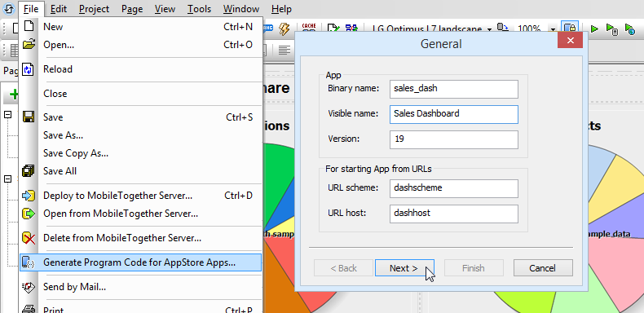Select Generate Program Code for AppStore Apps
Viewport: 644px width, 313px height.
coord(140,262)
